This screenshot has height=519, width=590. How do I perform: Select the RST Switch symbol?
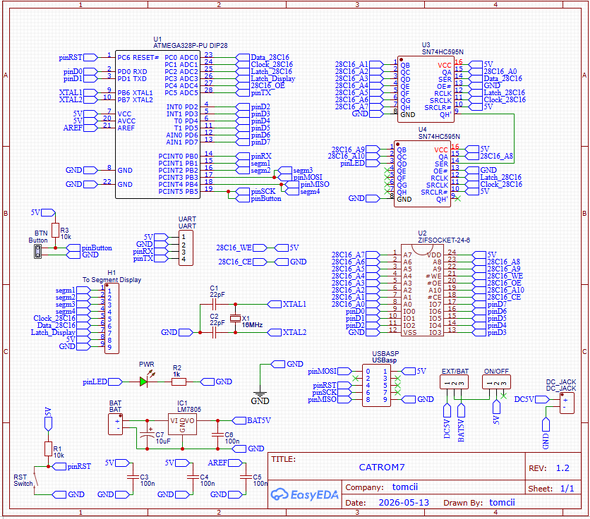coord(35,480)
